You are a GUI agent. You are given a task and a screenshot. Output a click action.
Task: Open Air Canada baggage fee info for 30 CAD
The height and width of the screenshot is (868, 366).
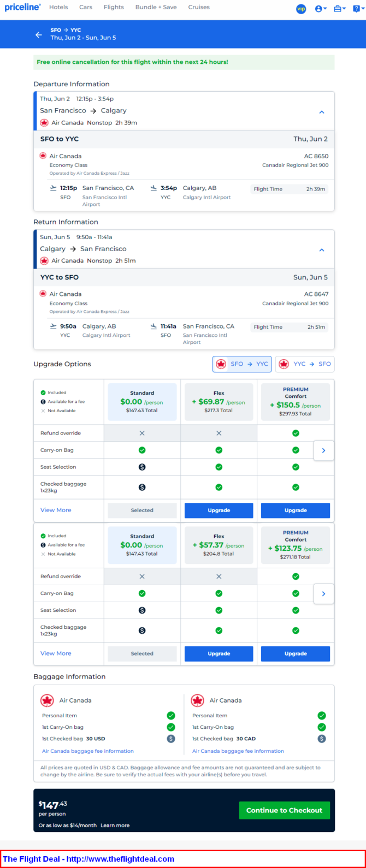click(238, 751)
